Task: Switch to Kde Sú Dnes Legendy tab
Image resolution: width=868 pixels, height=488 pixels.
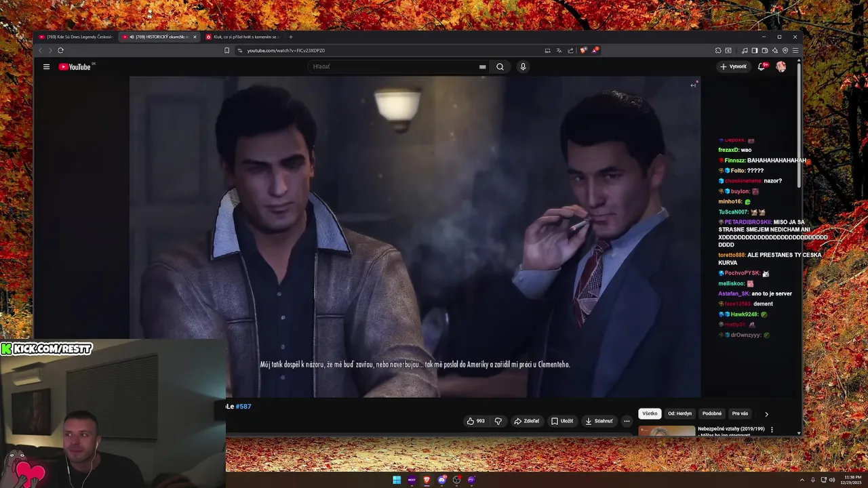Action: click(x=76, y=37)
